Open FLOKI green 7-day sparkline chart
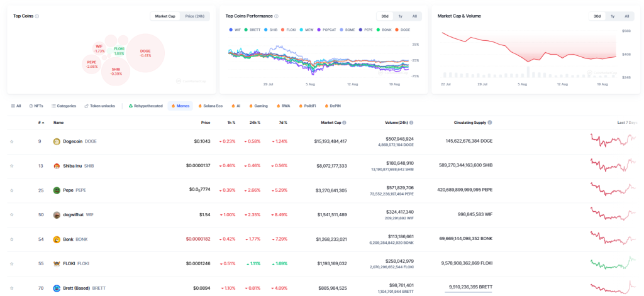 coord(614,263)
